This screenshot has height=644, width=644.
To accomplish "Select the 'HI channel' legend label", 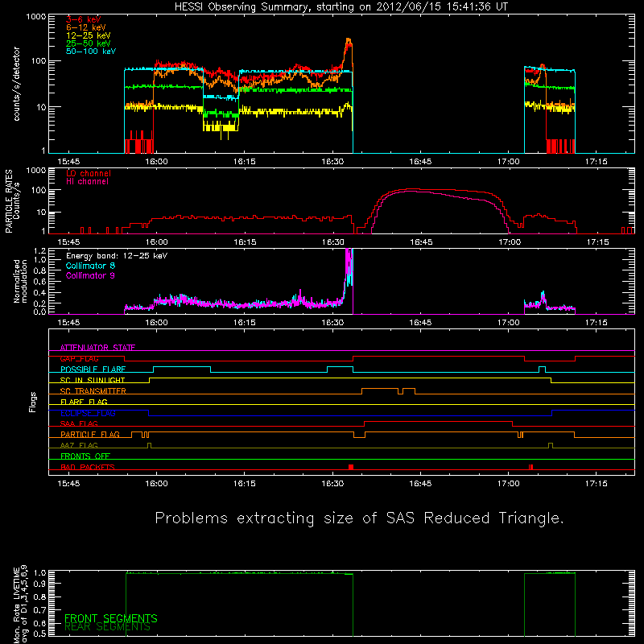I will [87, 182].
